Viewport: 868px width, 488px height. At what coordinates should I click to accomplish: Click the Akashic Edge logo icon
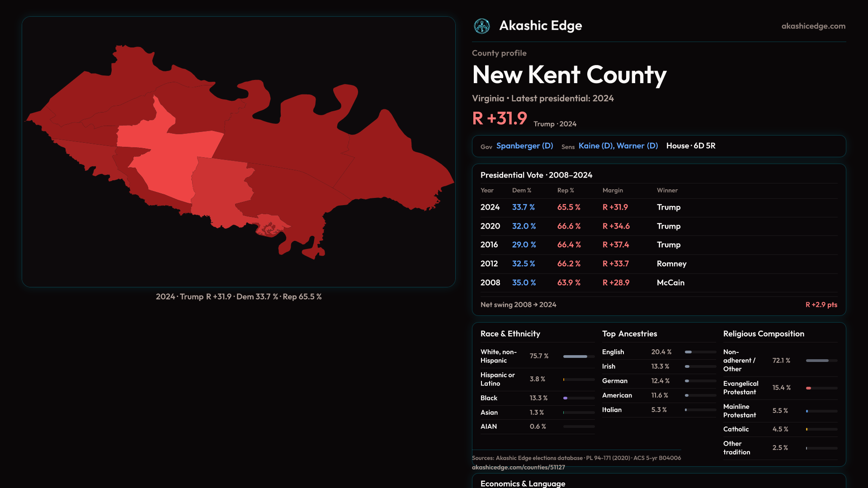[481, 26]
